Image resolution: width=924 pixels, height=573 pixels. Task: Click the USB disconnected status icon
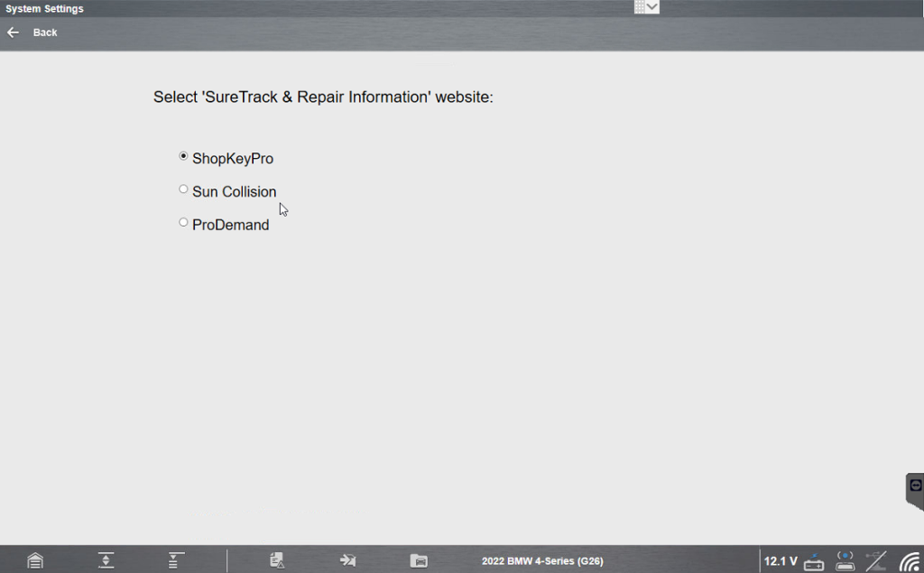[x=876, y=561]
